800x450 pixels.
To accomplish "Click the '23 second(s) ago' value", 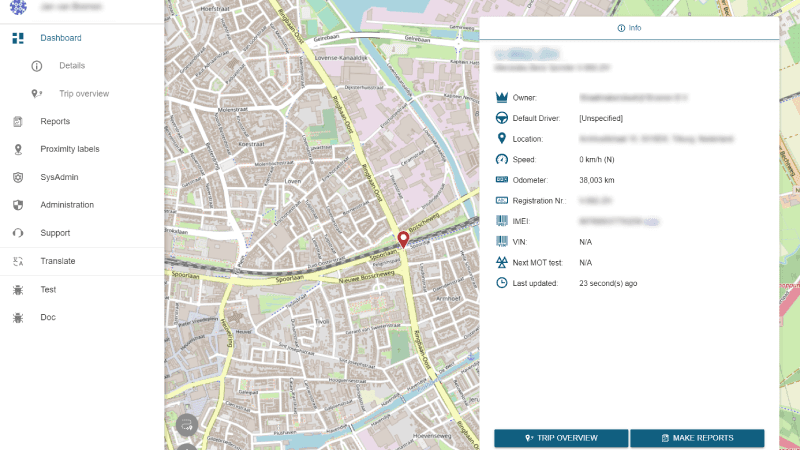I will [608, 283].
